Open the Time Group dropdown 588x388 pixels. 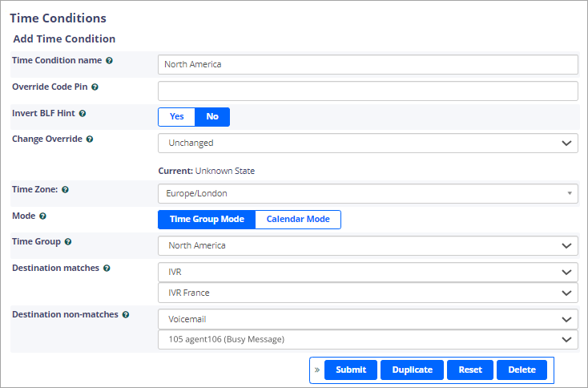pos(368,246)
